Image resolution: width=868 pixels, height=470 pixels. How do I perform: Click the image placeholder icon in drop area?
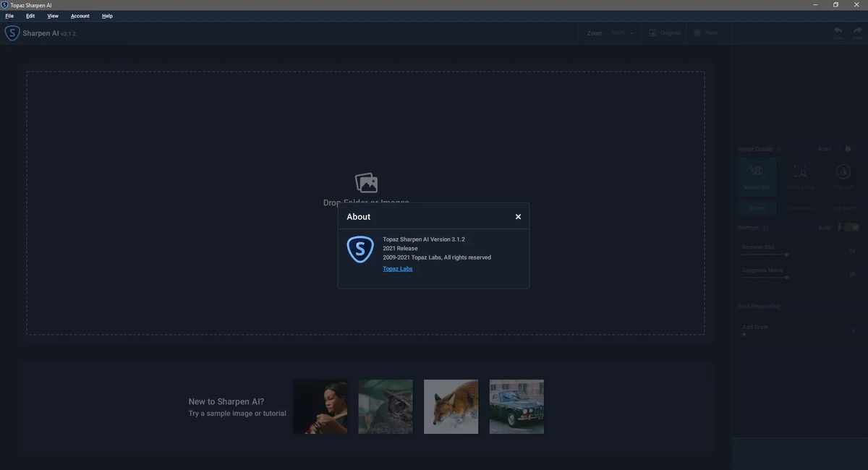click(366, 182)
